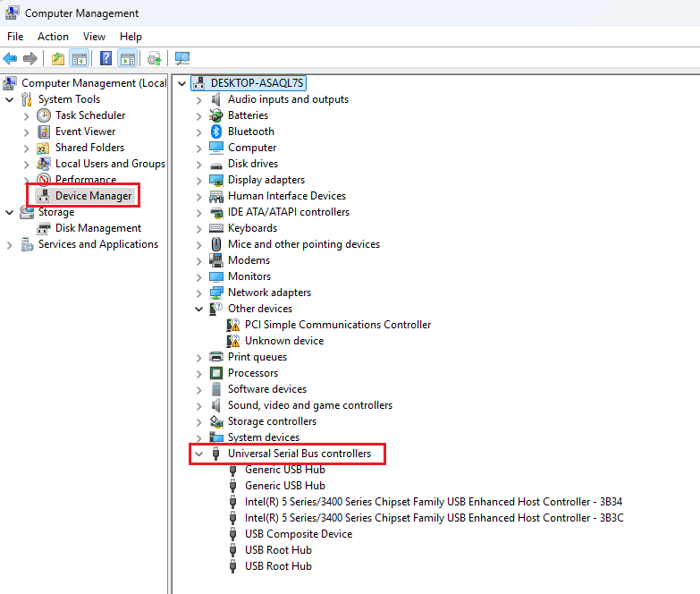The width and height of the screenshot is (700, 594).
Task: Collapse the Storage tree node
Action: pos(9,213)
